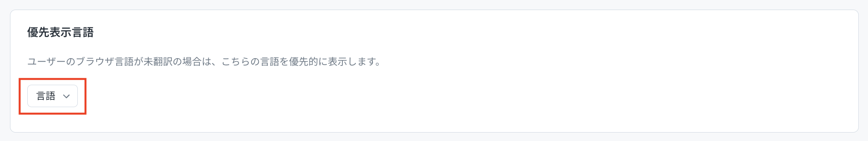Click the gray page background outside the card
Screen dimensions: 868x141
(434, 4)
